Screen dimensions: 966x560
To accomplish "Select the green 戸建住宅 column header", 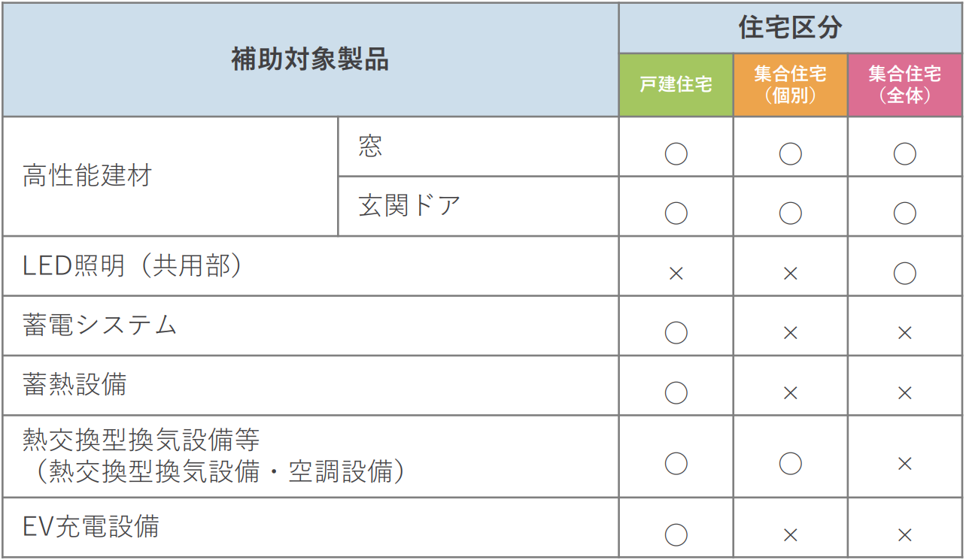I will point(676,85).
